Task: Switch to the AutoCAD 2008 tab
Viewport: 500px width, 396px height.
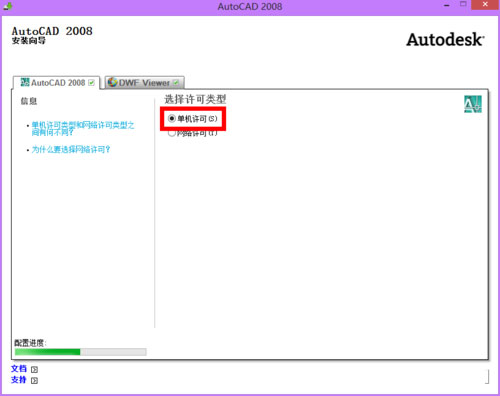Action: point(57,83)
